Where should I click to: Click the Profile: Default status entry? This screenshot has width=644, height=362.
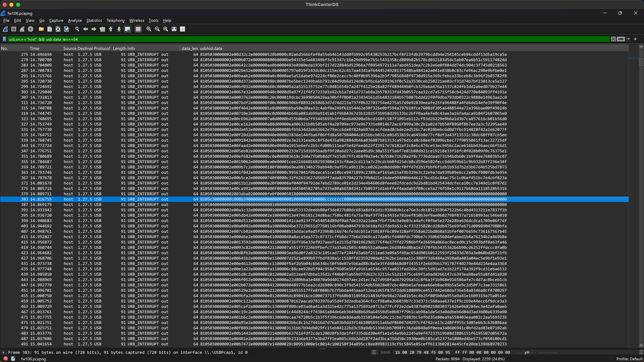pos(629,359)
